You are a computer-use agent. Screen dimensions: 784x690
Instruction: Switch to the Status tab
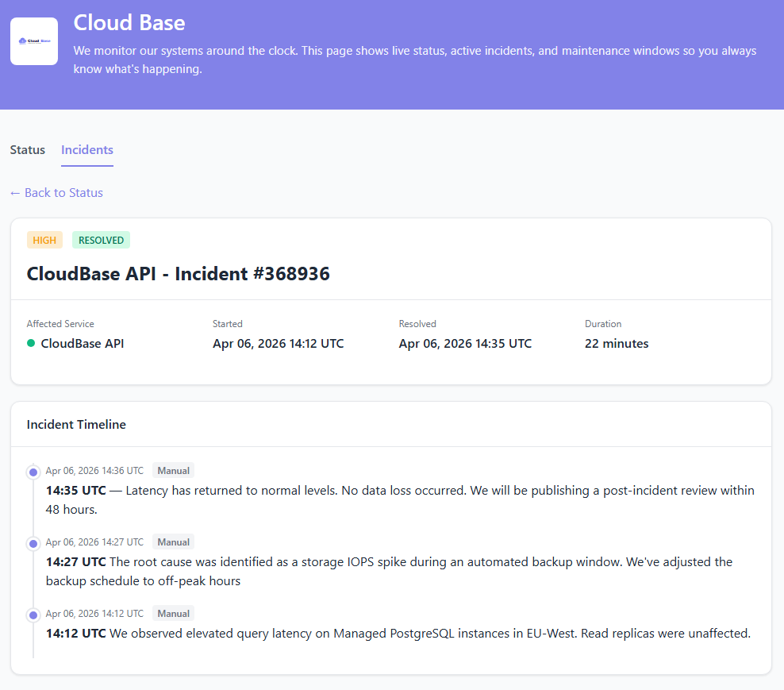click(x=28, y=149)
